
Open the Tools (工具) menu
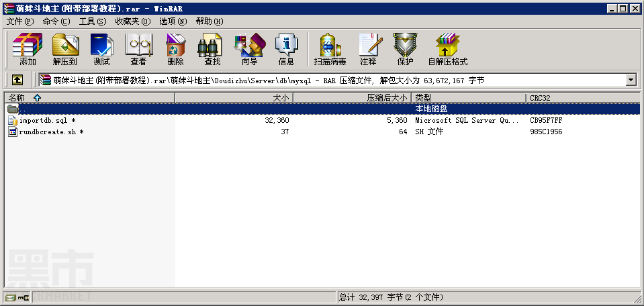tap(93, 21)
